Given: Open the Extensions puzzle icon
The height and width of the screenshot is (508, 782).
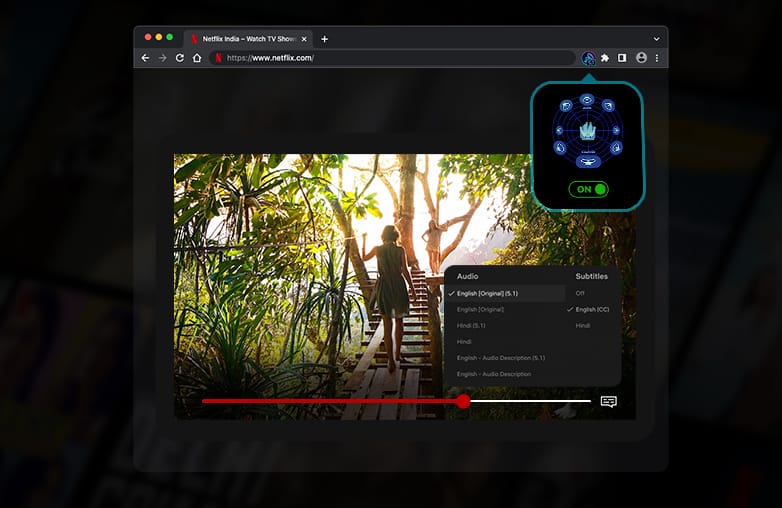Looking at the screenshot, I should pyautogui.click(x=605, y=58).
